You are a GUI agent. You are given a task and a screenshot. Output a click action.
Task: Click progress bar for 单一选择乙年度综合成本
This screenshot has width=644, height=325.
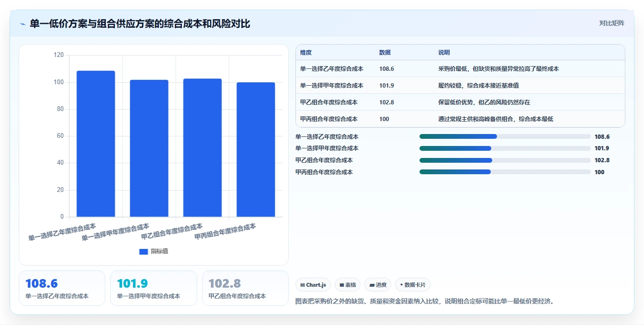(x=505, y=136)
